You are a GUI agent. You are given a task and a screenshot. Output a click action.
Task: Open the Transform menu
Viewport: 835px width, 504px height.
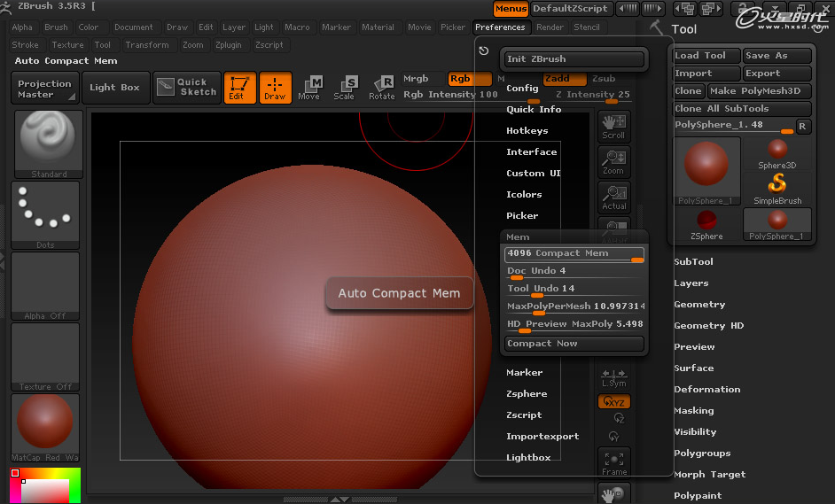(x=147, y=44)
